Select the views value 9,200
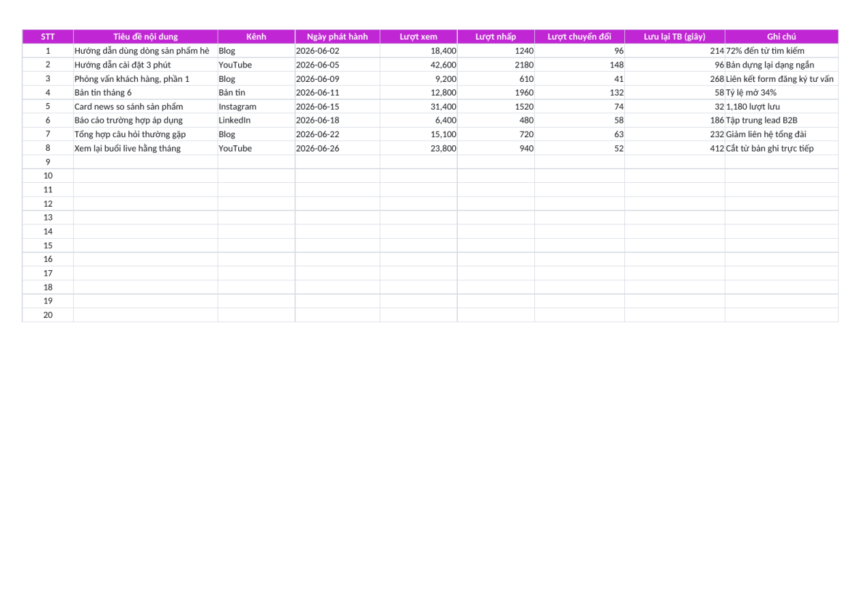 click(x=418, y=79)
